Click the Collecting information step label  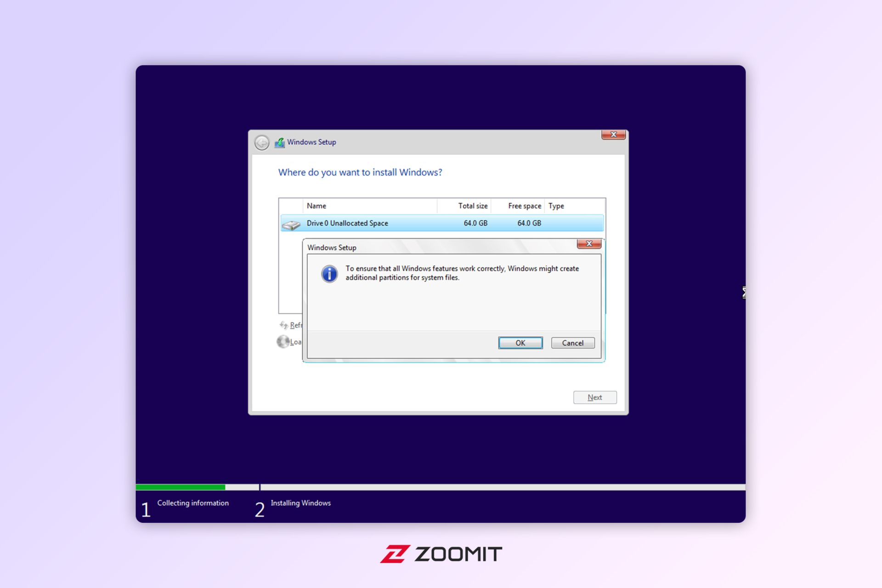[x=193, y=503]
